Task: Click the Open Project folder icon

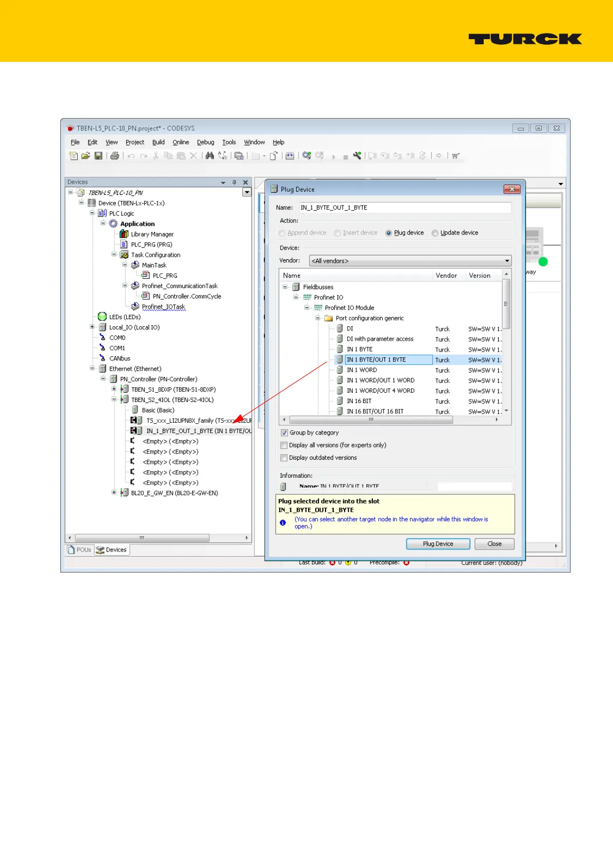Action: coord(86,156)
